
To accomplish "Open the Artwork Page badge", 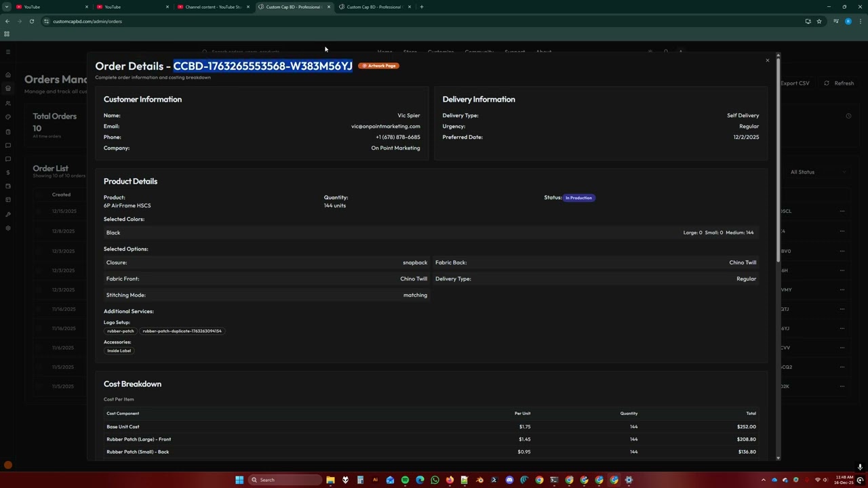I will [379, 66].
